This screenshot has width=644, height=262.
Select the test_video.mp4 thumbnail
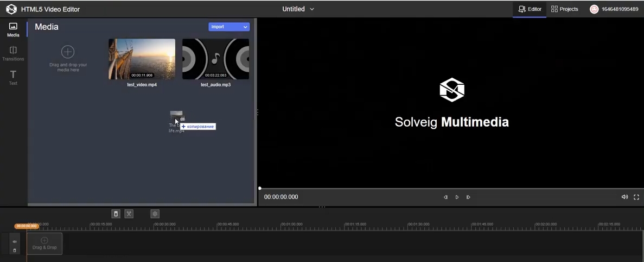pyautogui.click(x=142, y=59)
